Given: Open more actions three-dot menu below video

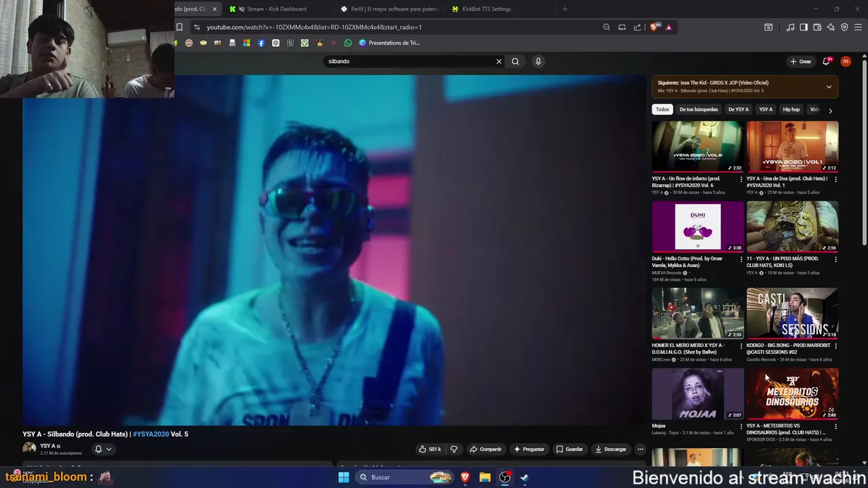Looking at the screenshot, I should click(x=640, y=449).
